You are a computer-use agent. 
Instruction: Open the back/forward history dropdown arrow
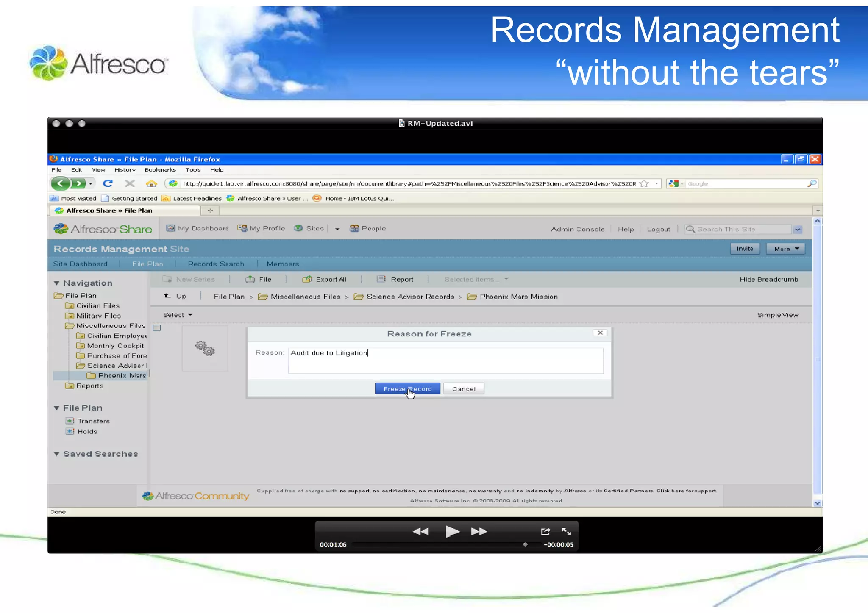pyautogui.click(x=90, y=184)
